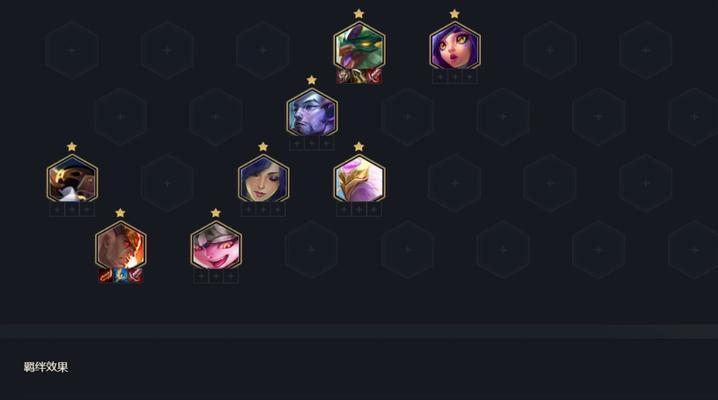Viewport: 718px width, 400px height.
Task: Add an item to the purple-haired girl's first slot
Action: (x=440, y=77)
